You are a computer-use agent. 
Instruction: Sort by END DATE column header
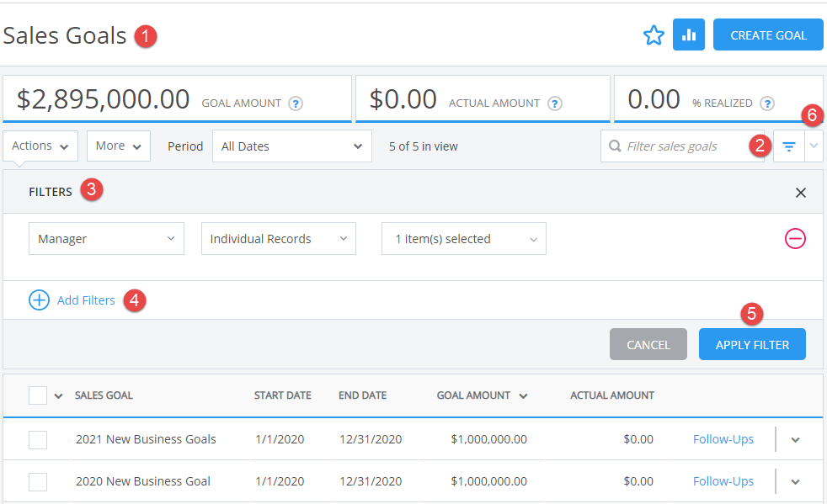pos(362,395)
